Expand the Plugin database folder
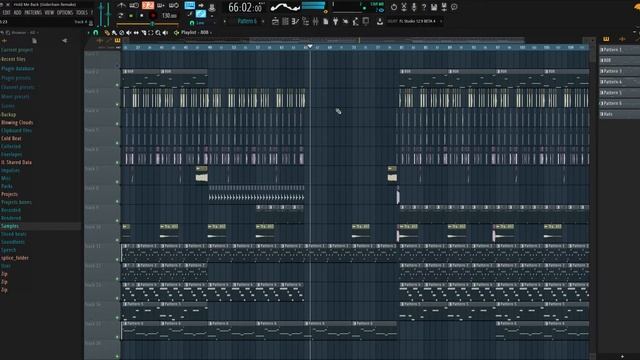 coord(18,69)
